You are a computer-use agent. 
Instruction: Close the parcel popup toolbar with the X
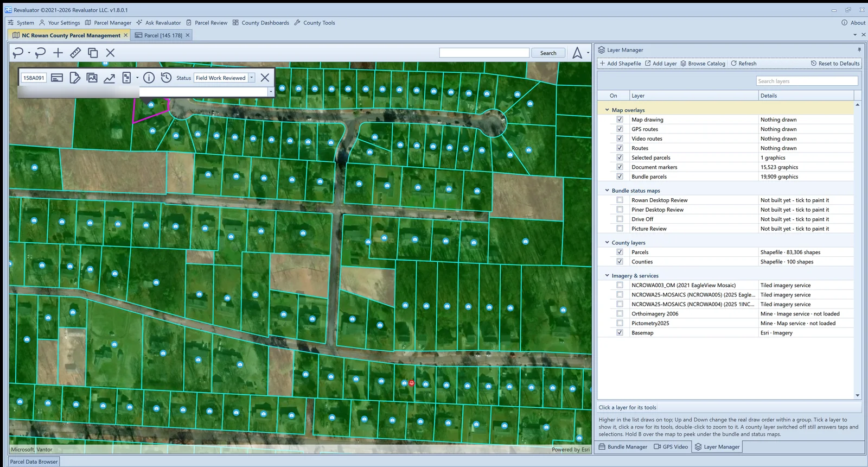click(x=265, y=78)
